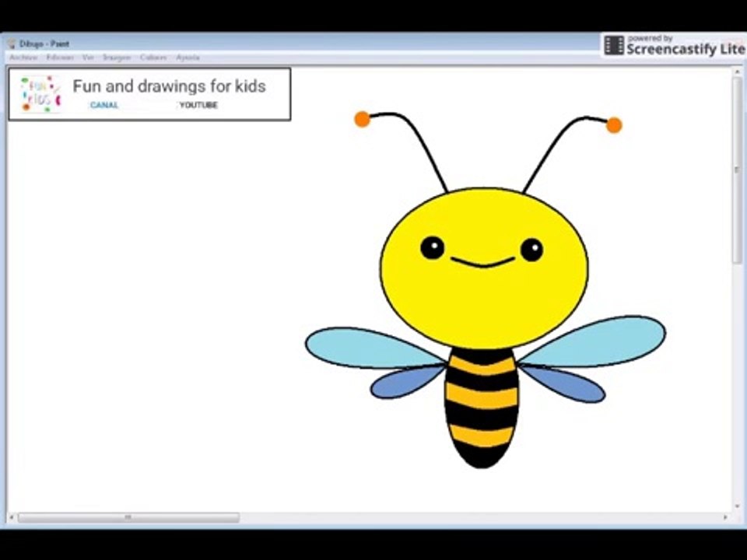Viewport: 747px width, 560px height.
Task: Open the Ver menu
Action: point(88,57)
